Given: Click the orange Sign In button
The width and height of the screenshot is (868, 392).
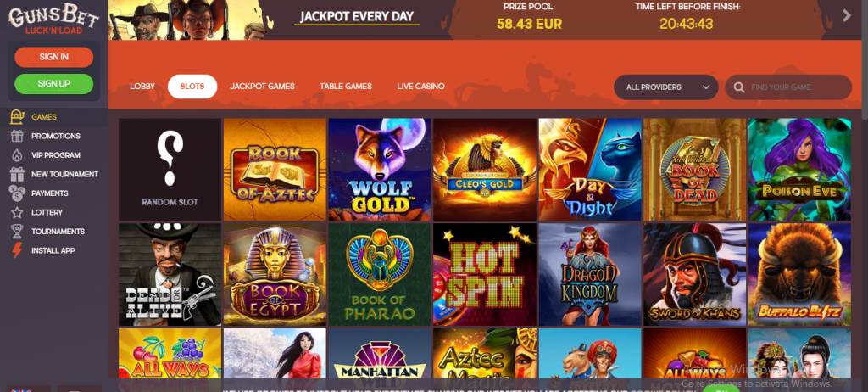Looking at the screenshot, I should coord(53,57).
